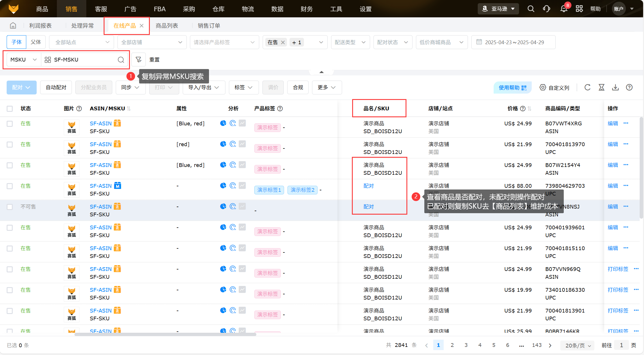This screenshot has width=644, height=355.
Task: Open the 配送类型 dropdown
Action: tap(350, 42)
